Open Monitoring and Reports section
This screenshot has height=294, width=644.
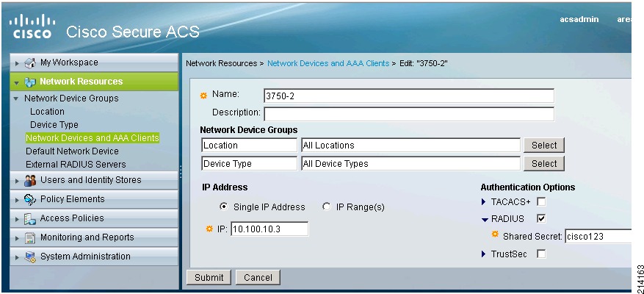94,237
